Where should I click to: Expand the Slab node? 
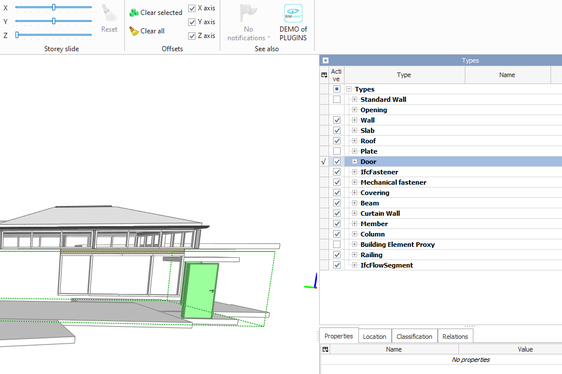pyautogui.click(x=354, y=131)
